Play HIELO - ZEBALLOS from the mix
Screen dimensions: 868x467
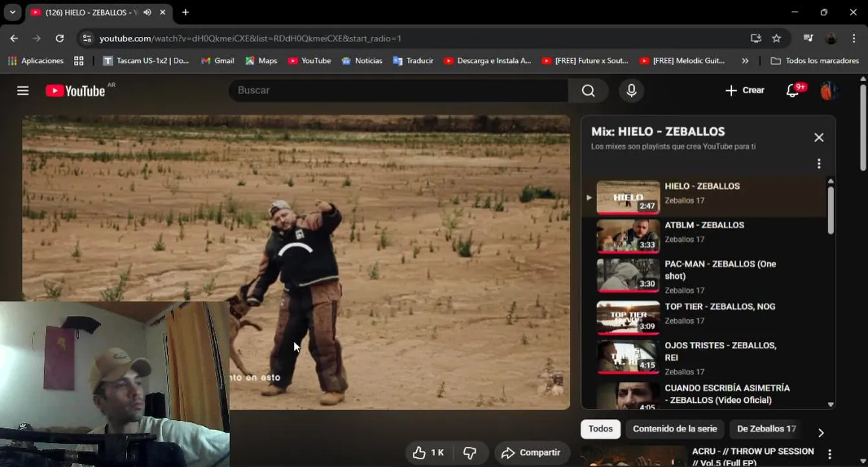(x=705, y=197)
